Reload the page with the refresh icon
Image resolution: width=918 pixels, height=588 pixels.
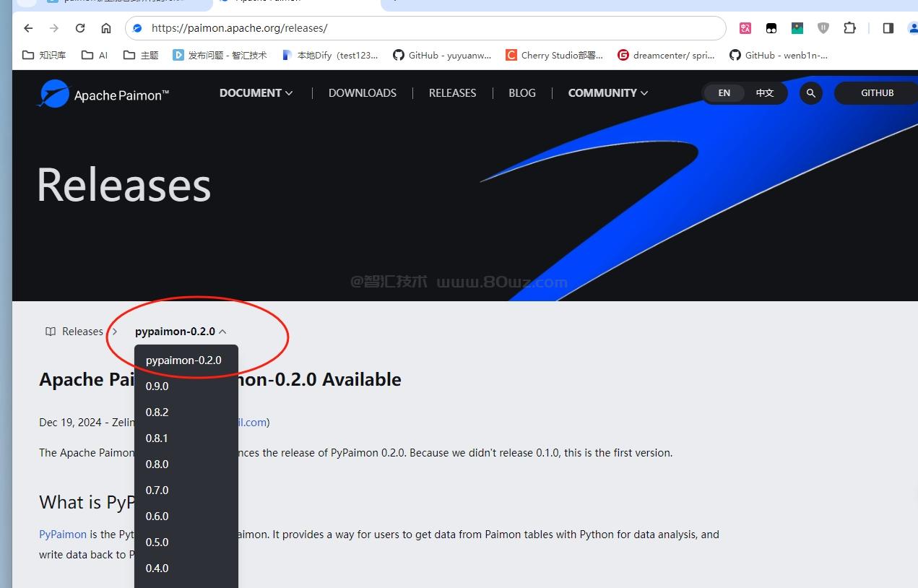click(80, 28)
